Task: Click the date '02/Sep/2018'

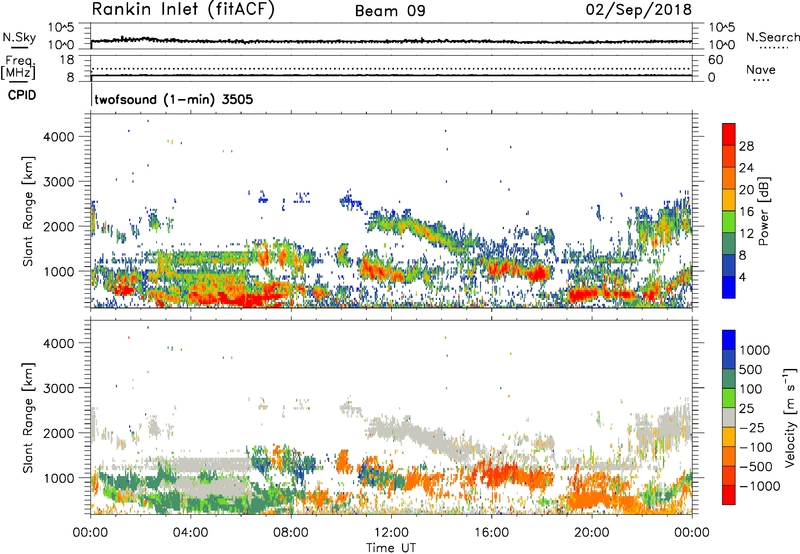Action: click(x=638, y=10)
